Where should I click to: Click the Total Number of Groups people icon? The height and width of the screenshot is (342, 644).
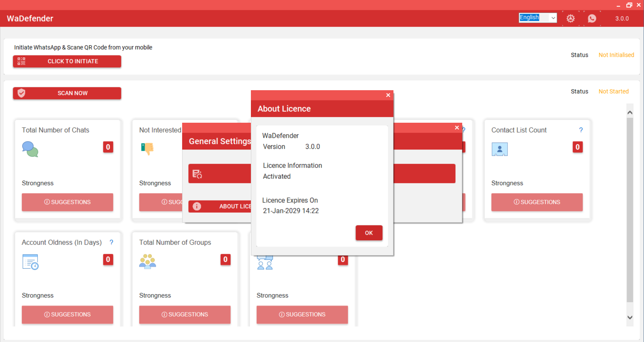click(148, 262)
